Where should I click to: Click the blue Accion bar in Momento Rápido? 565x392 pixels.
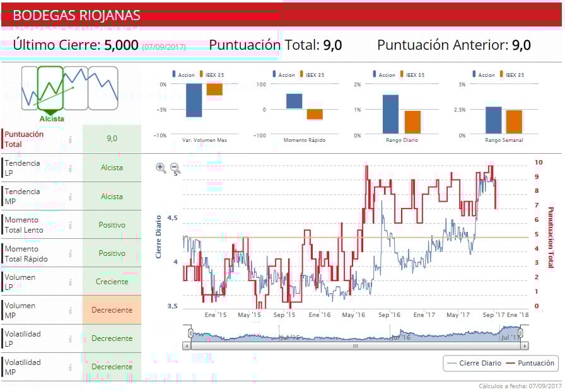(294, 101)
